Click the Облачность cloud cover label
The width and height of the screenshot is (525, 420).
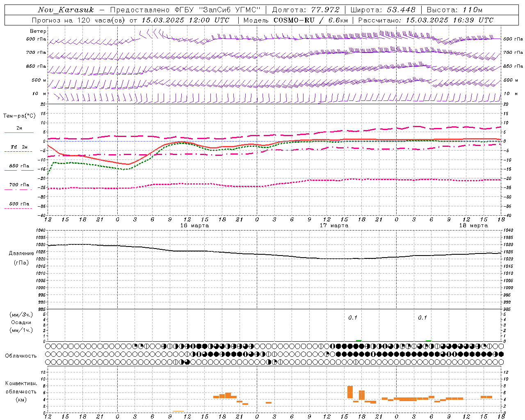(21, 356)
